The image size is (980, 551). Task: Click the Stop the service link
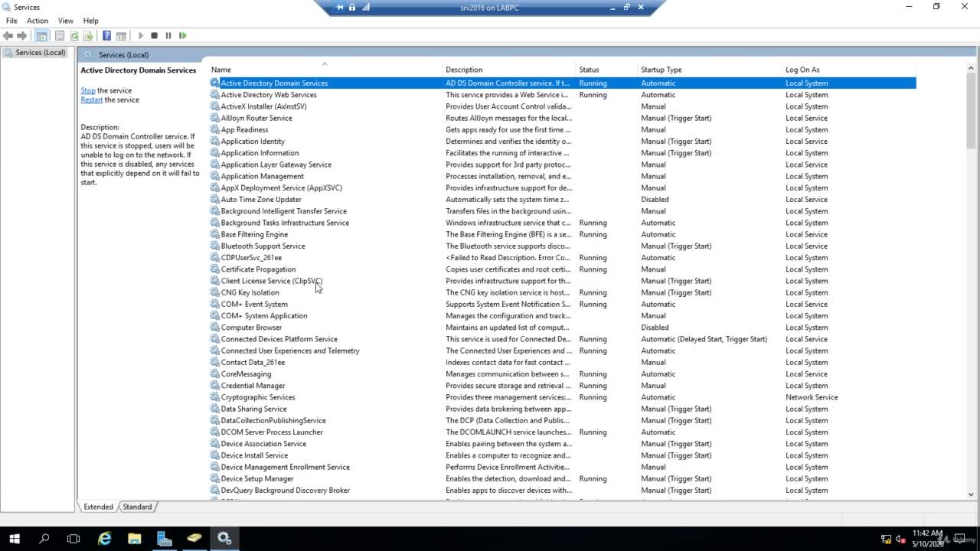point(88,90)
